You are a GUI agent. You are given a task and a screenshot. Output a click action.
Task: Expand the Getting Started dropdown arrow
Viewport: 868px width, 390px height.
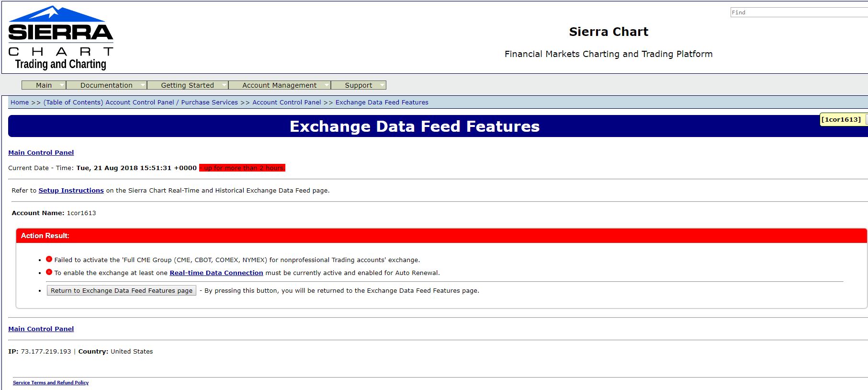[x=224, y=85]
